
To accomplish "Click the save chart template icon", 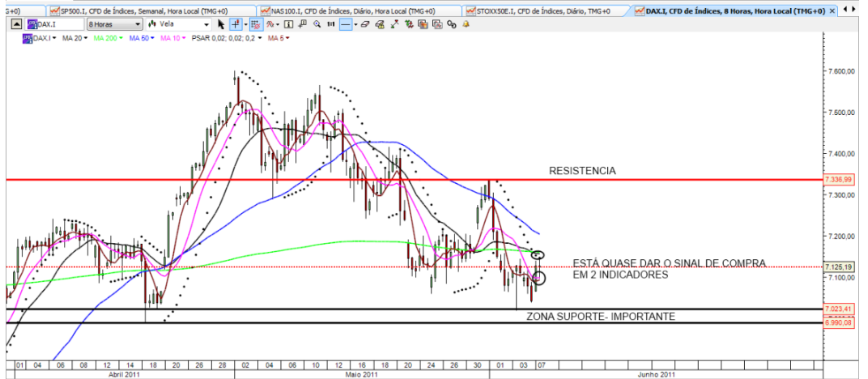I will [x=423, y=23].
